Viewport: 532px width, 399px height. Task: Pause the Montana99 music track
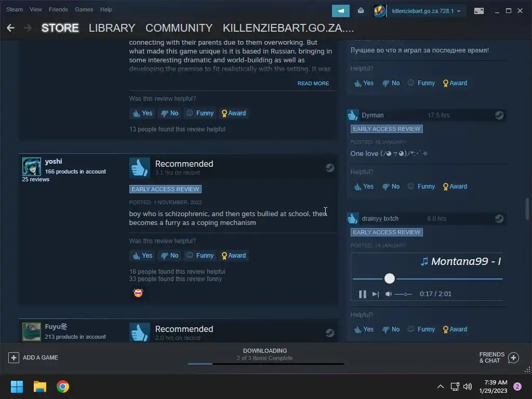[362, 294]
